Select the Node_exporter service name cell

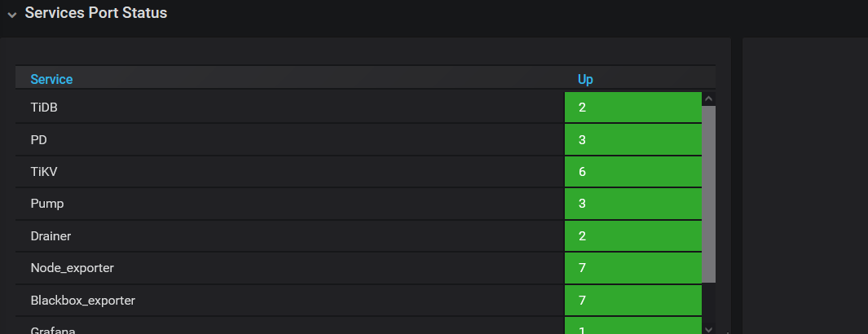289,268
